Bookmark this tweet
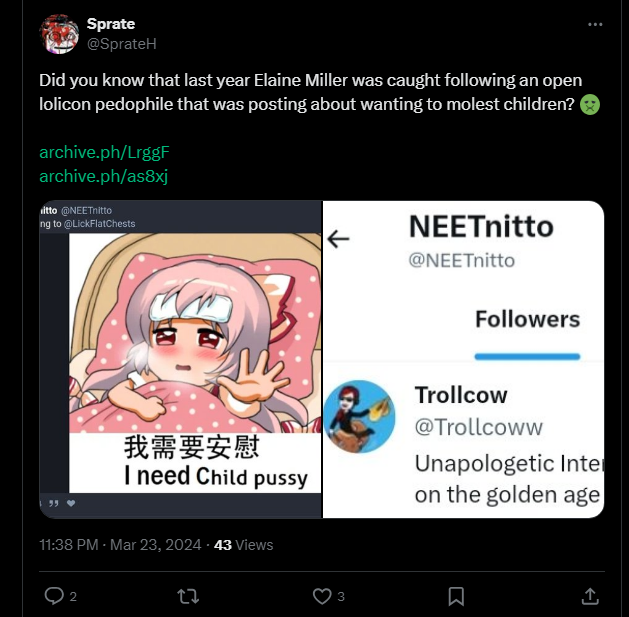The height and width of the screenshot is (617, 629). 456,596
